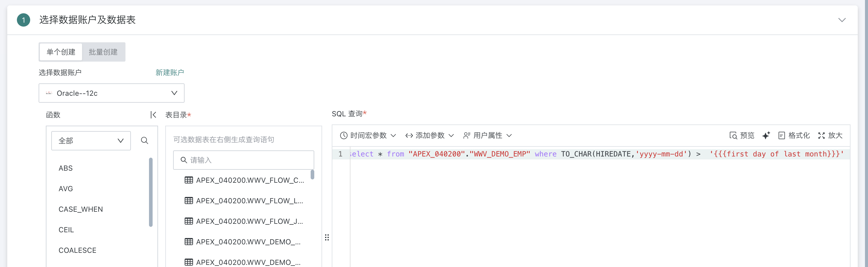Collapse the step 1 section chevron
The height and width of the screenshot is (267, 868).
pyautogui.click(x=842, y=20)
